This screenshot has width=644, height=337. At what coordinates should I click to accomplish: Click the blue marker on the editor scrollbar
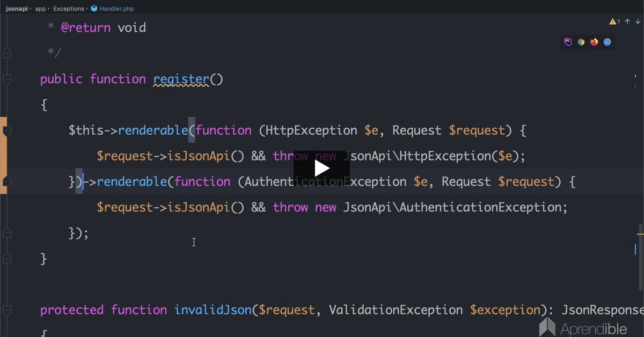pyautogui.click(x=636, y=250)
